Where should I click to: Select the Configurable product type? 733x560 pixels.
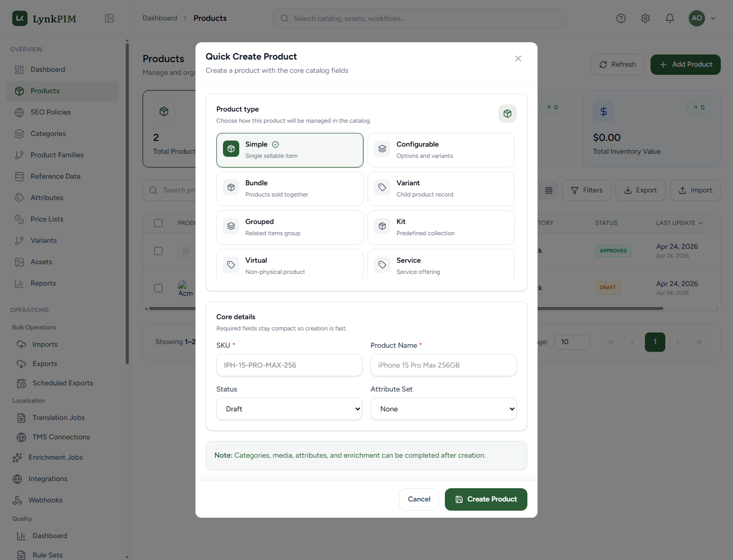pyautogui.click(x=441, y=150)
